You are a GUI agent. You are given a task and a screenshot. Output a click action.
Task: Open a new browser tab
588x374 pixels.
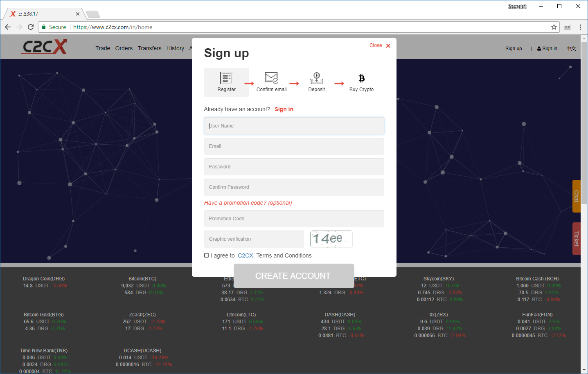(x=93, y=14)
